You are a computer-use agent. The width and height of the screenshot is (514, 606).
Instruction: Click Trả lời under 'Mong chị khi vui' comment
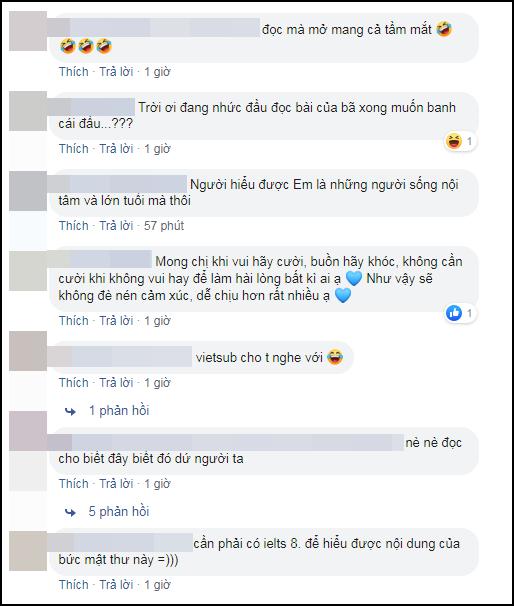click(x=116, y=321)
